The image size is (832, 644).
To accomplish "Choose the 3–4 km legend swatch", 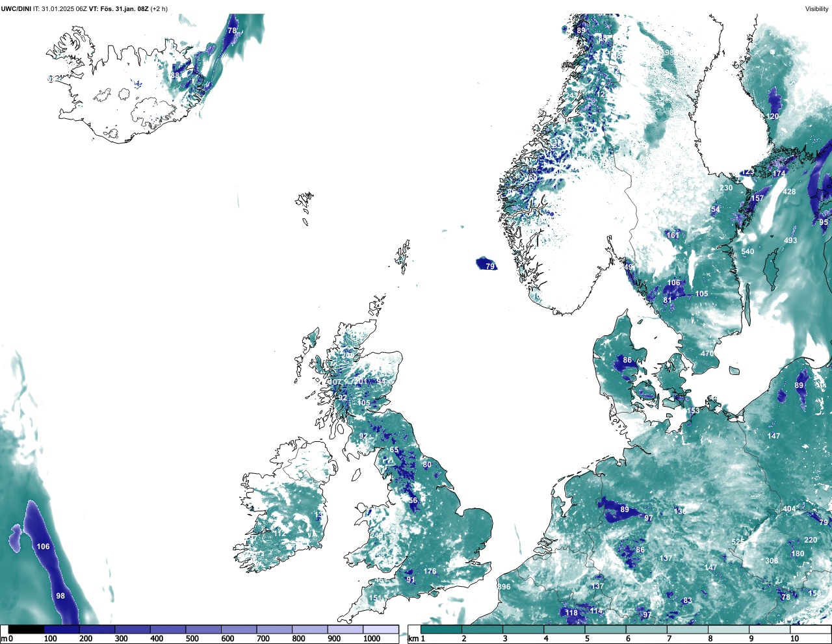I will [x=523, y=630].
